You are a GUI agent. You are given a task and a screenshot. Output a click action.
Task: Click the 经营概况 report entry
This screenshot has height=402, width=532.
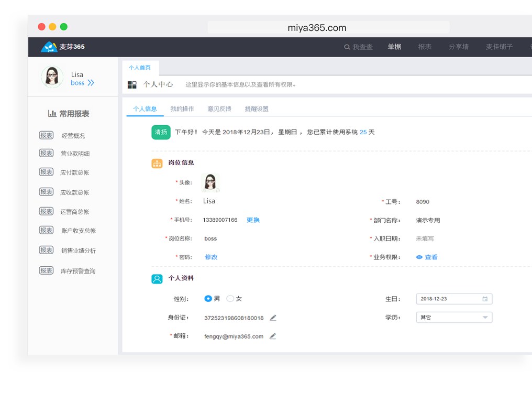tap(73, 136)
